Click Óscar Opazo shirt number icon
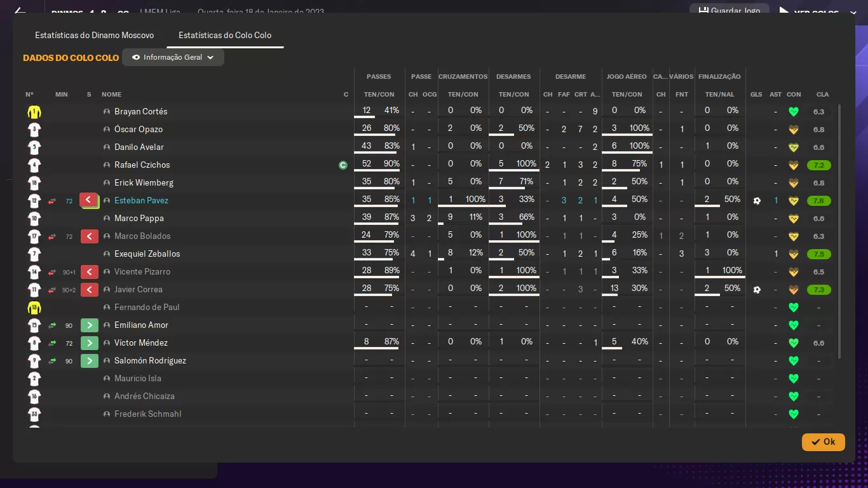Screen dimensions: 868x488 [x=34, y=130]
